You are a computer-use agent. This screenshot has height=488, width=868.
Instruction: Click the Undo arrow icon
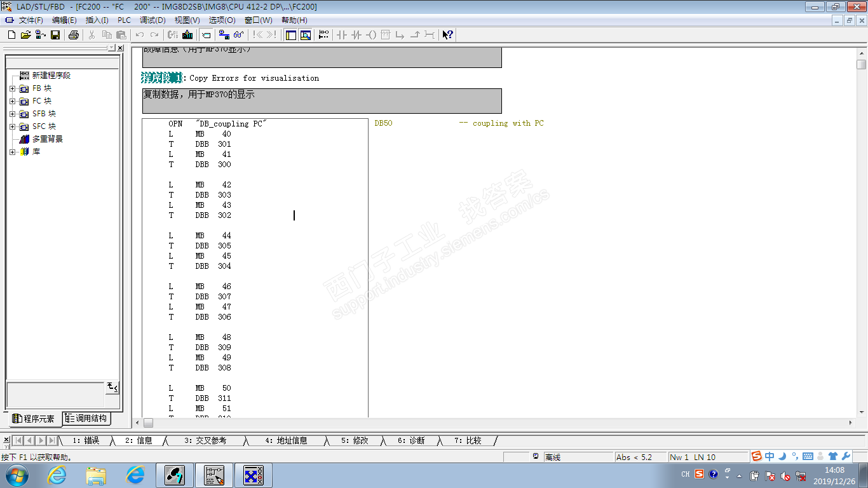139,35
